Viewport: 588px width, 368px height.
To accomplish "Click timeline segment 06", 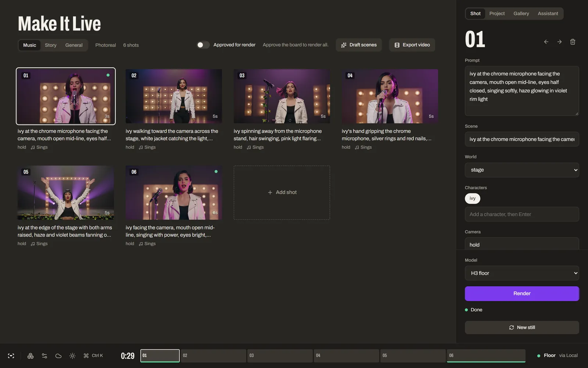I will pos(486,356).
